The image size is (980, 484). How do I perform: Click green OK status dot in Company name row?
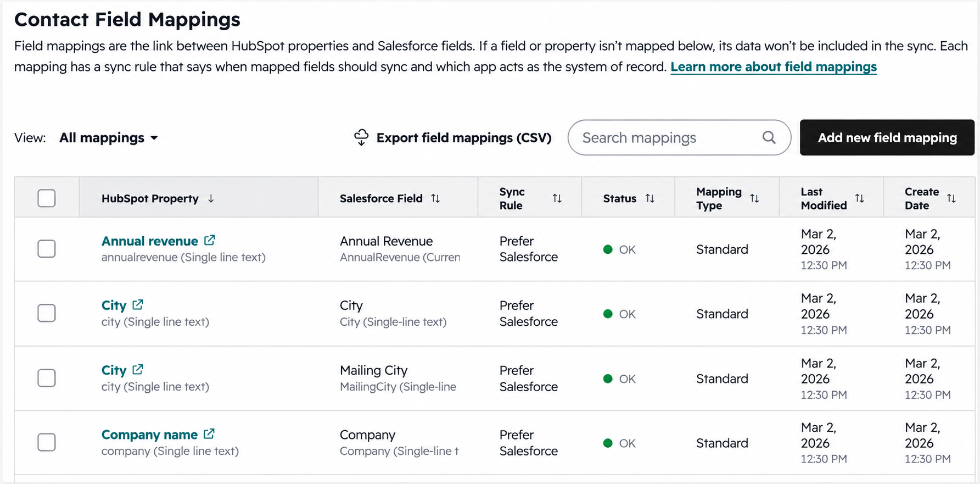coord(608,443)
